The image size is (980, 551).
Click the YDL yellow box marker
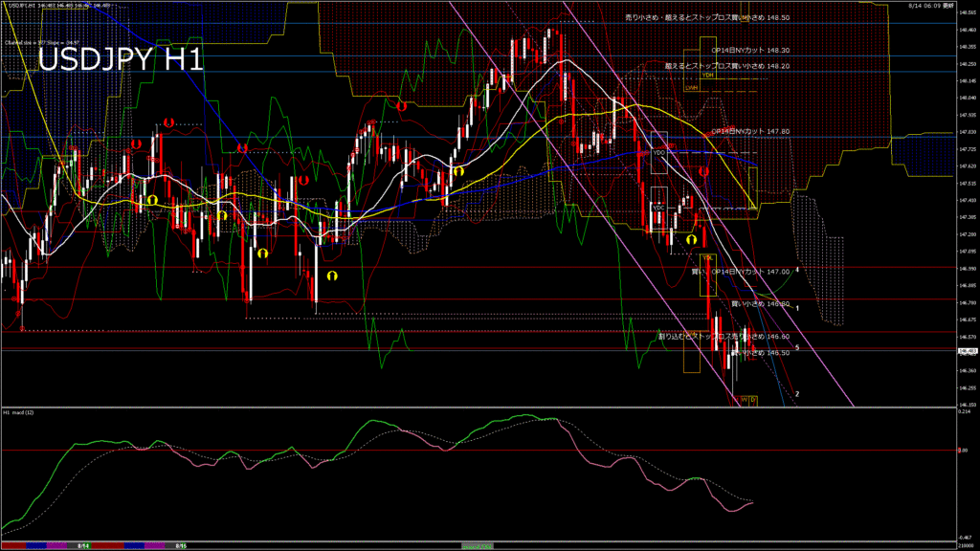[708, 257]
